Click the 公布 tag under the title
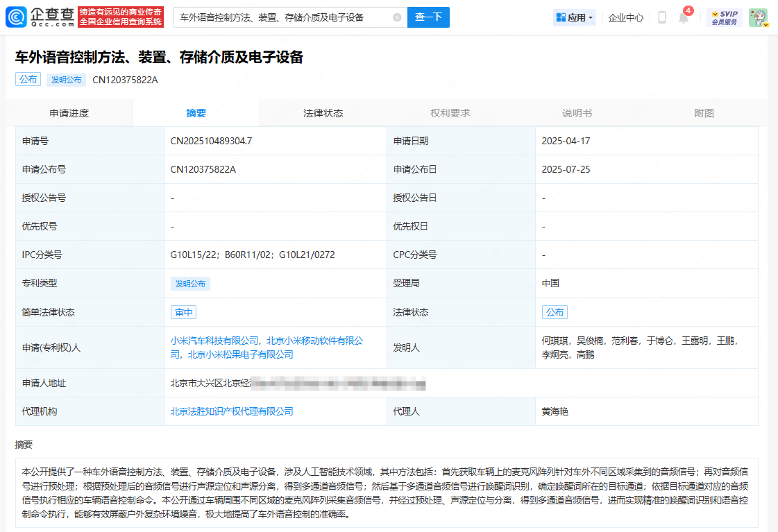The width and height of the screenshot is (778, 532). 28,79
